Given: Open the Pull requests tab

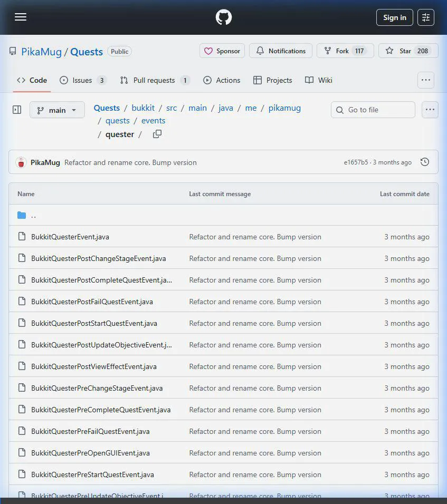Looking at the screenshot, I should click(x=155, y=80).
